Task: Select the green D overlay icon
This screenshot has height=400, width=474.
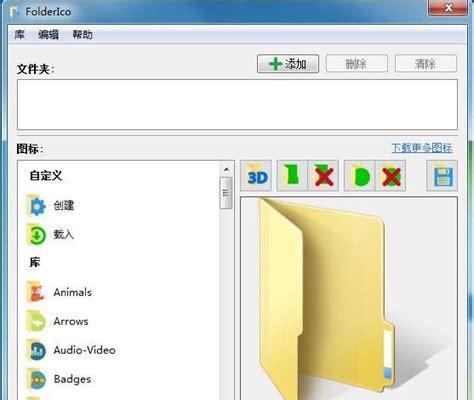Action: tap(360, 176)
